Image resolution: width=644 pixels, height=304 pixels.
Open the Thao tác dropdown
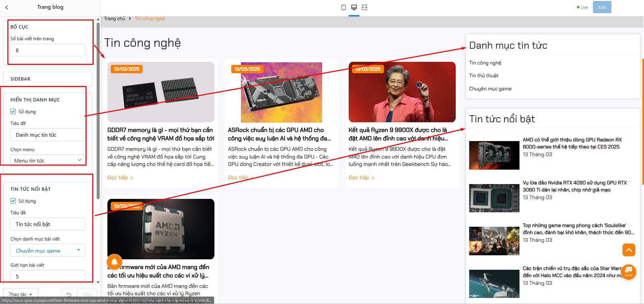coord(21,294)
